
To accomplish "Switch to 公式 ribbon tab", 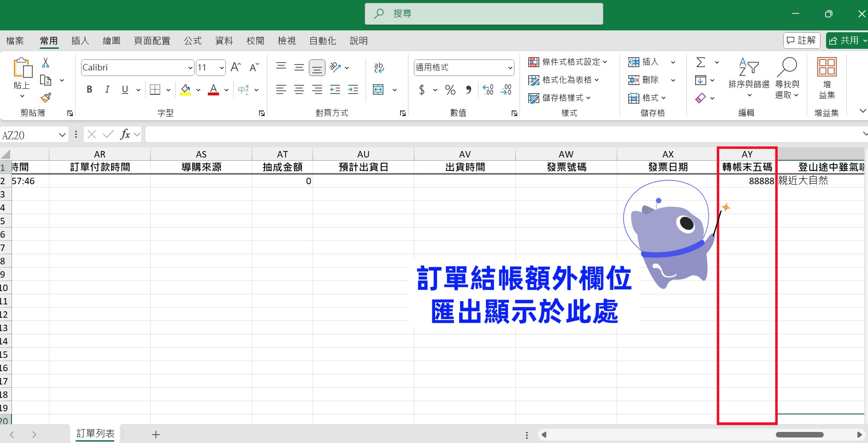I will click(x=193, y=41).
